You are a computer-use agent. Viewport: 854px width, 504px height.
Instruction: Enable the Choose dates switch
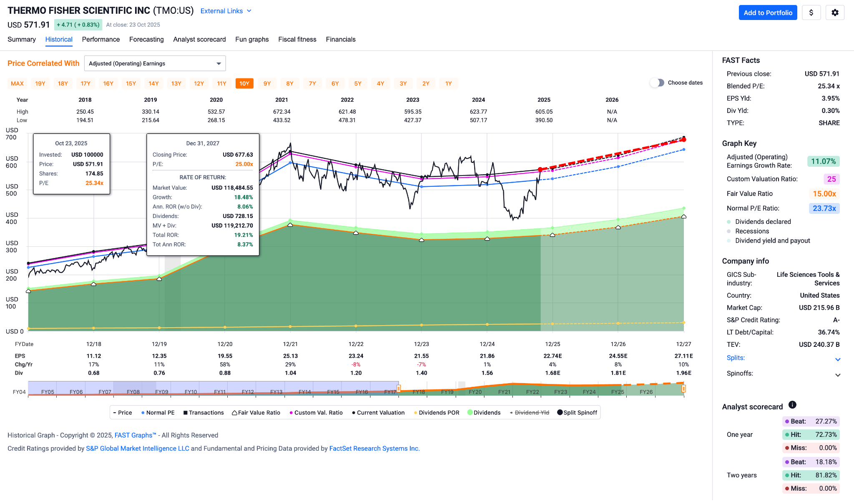pyautogui.click(x=657, y=83)
